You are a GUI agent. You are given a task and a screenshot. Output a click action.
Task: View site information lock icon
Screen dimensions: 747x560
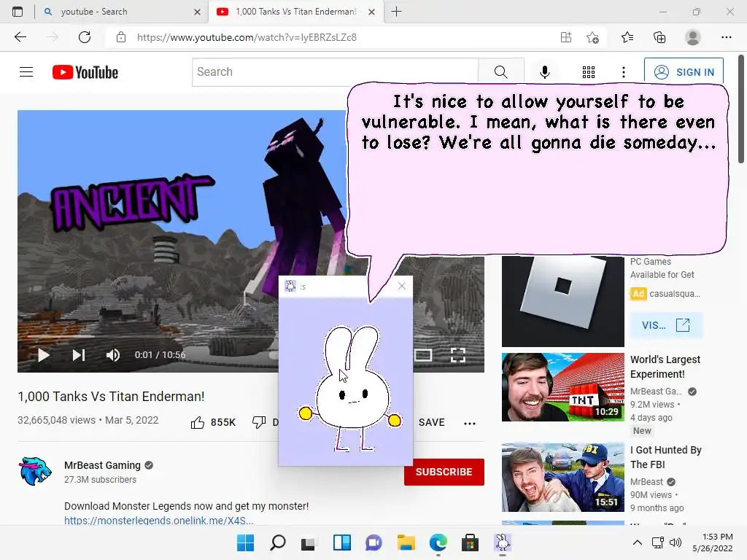click(121, 37)
